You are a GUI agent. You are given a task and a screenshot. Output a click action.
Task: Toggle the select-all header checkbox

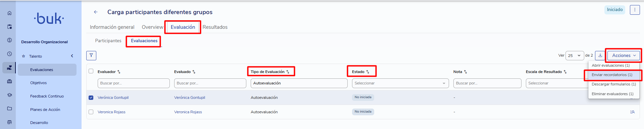tap(91, 71)
